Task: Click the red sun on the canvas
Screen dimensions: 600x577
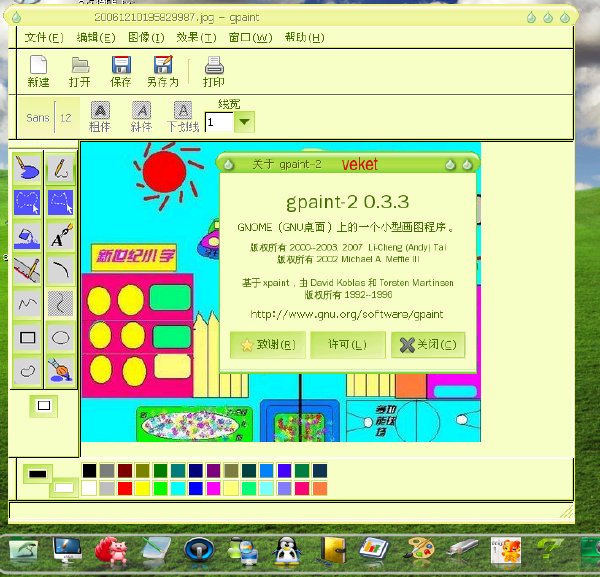Action: (x=165, y=172)
